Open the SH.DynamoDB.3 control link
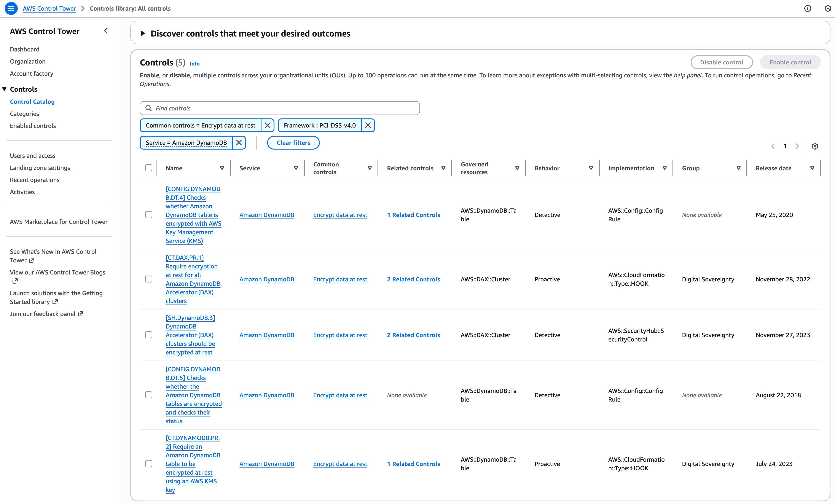The height and width of the screenshot is (504, 835). coord(190,335)
